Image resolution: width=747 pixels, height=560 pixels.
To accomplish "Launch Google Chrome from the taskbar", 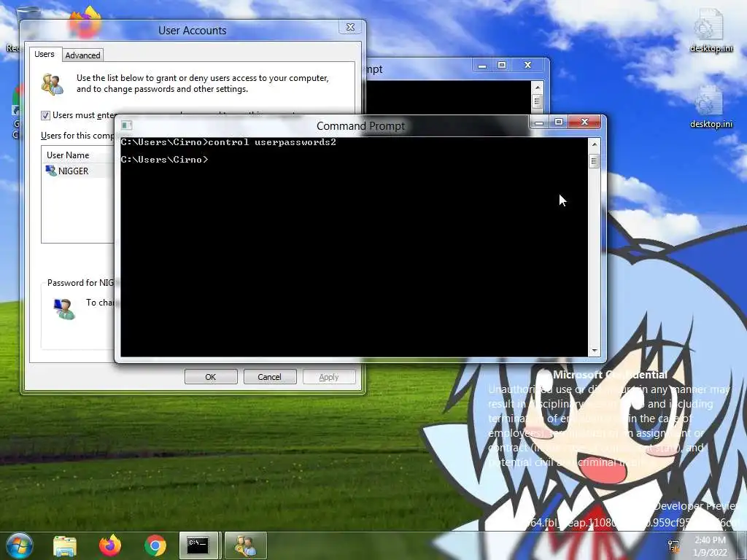I will (155, 545).
